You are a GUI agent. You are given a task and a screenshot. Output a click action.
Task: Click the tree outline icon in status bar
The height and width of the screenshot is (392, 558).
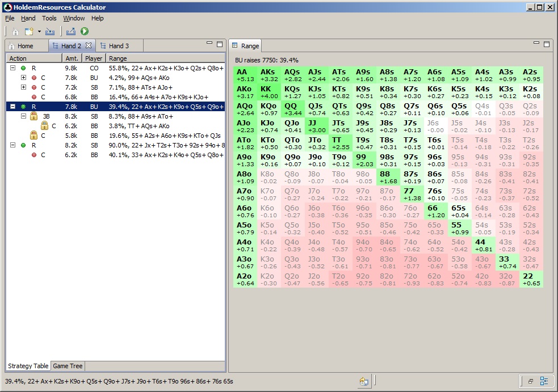pyautogui.click(x=544, y=381)
